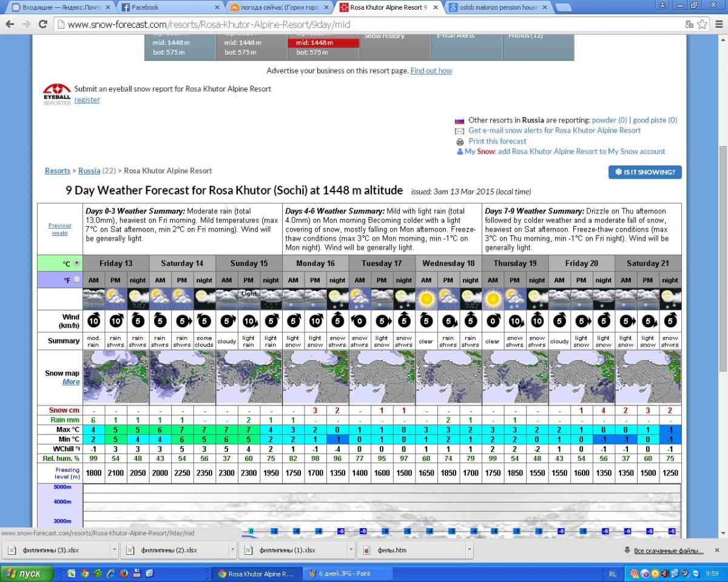Click the Eyeball Reporter logo
Viewport: 728px width, 582px height.
(x=57, y=94)
